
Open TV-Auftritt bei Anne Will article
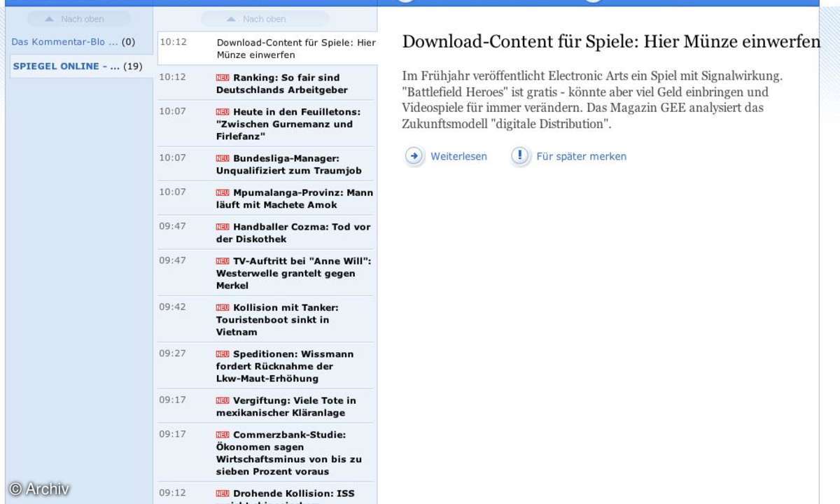(294, 273)
